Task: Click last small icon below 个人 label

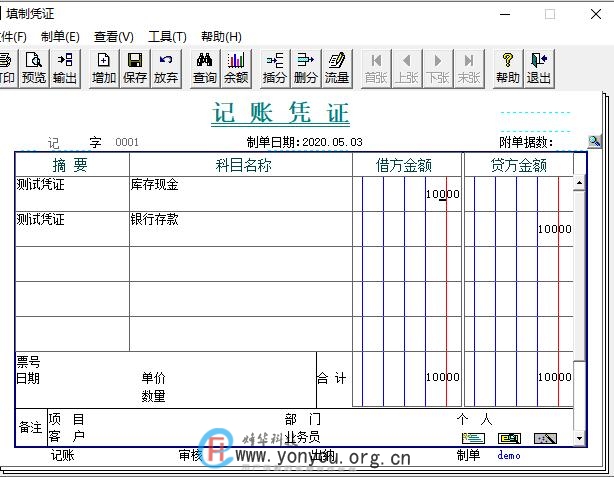Action: [x=545, y=438]
